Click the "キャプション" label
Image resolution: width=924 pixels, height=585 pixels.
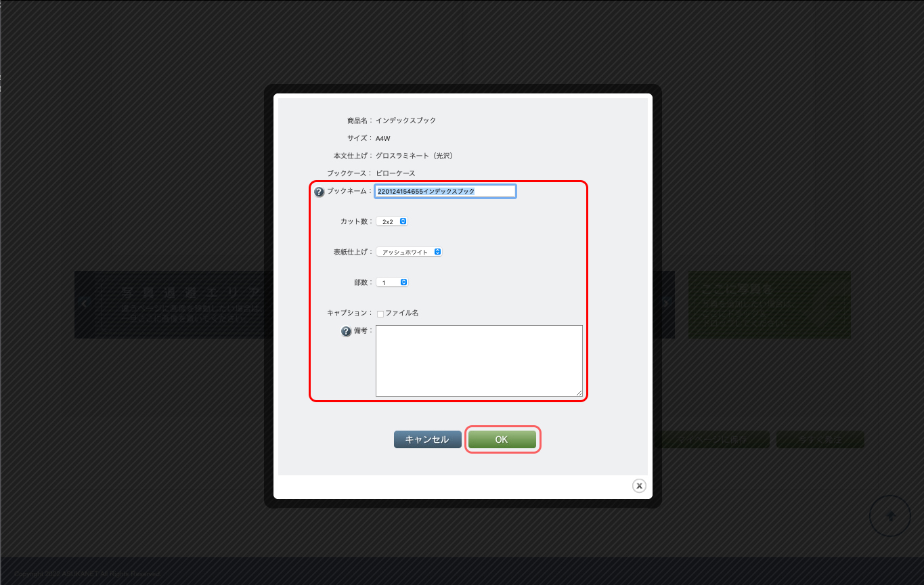pos(348,313)
